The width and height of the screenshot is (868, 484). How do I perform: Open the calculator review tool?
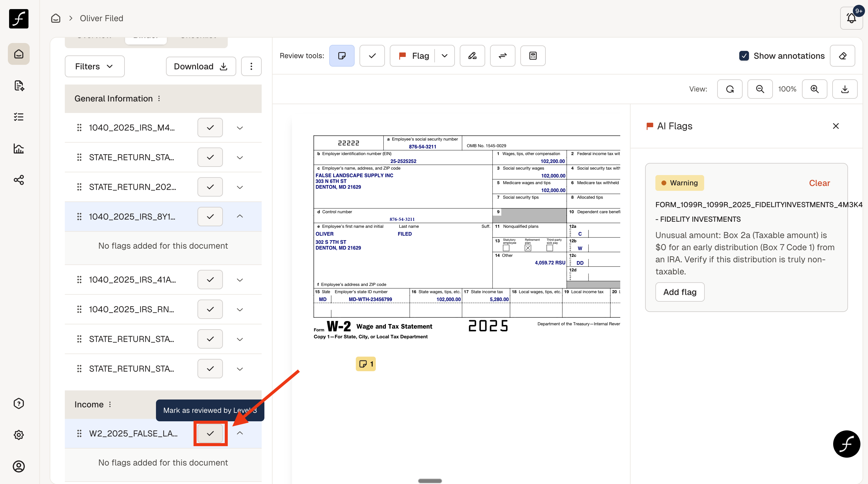click(533, 56)
